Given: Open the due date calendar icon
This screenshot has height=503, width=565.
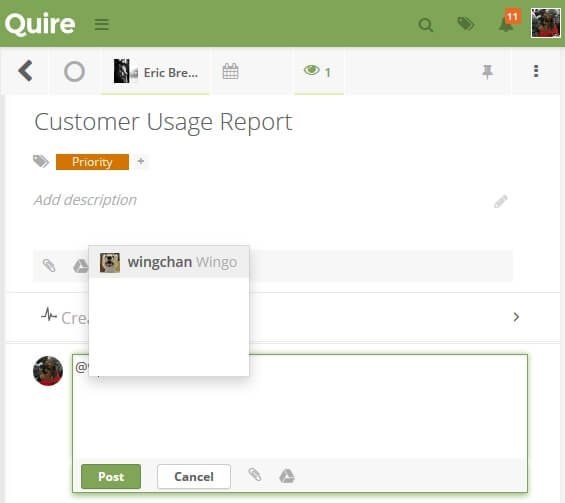Looking at the screenshot, I should [230, 71].
